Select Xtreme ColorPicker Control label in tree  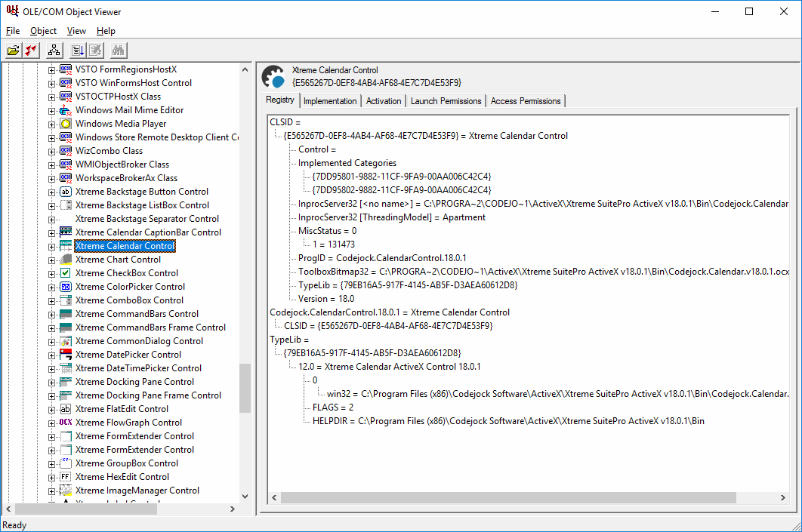pos(131,287)
